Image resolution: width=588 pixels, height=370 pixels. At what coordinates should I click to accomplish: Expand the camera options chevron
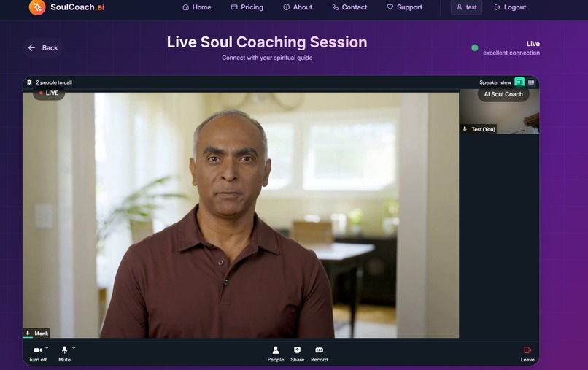point(47,348)
